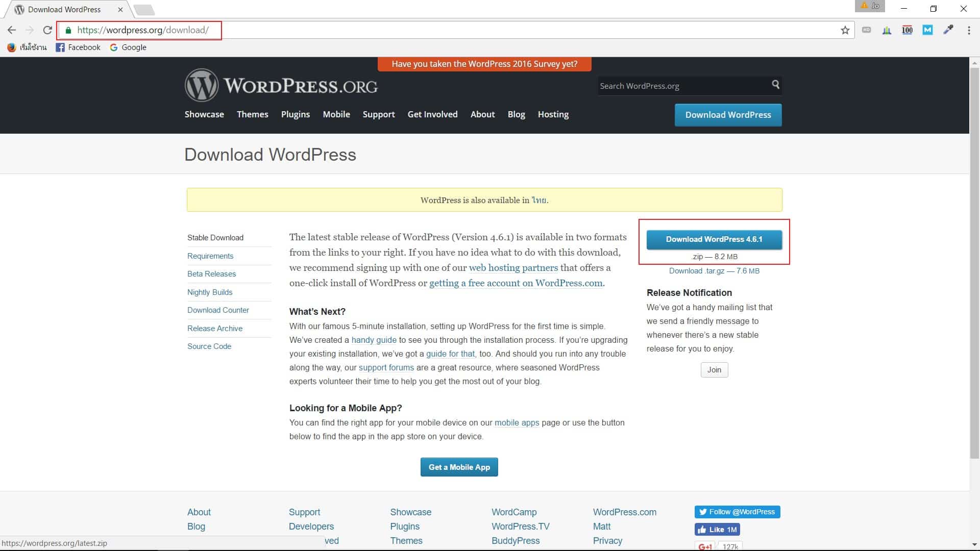Click the browser Forward arrow

click(x=30, y=30)
